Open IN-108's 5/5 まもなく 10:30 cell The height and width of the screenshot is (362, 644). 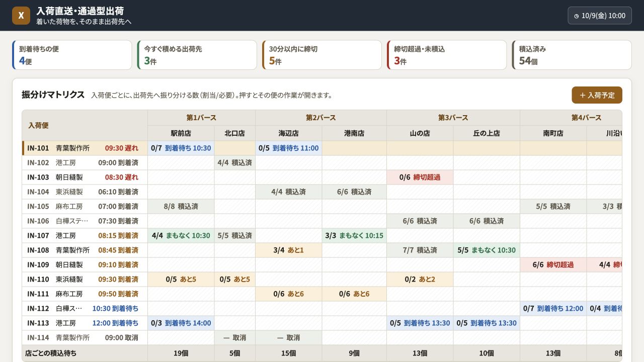click(487, 250)
